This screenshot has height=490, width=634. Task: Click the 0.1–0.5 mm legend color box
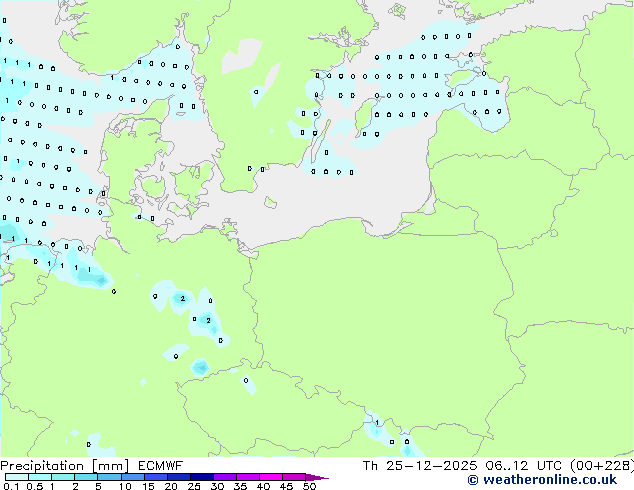17,477
